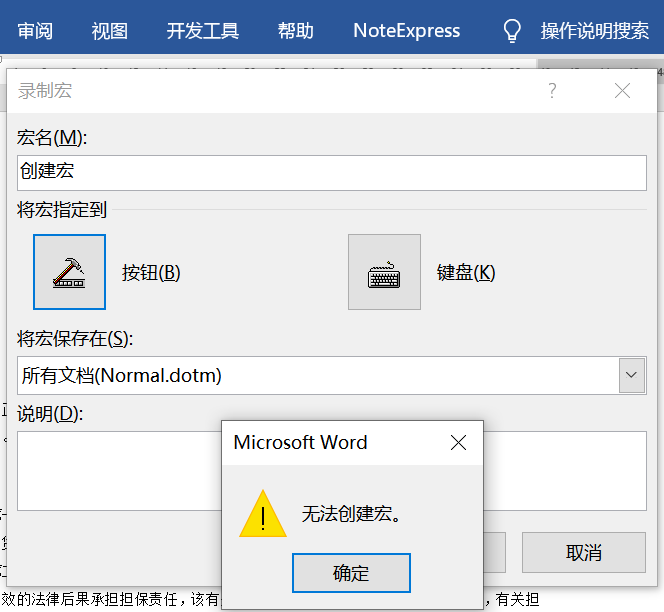This screenshot has width=664, height=612.
Task: Open the 将宏保存在 dropdown arrow
Action: click(631, 375)
